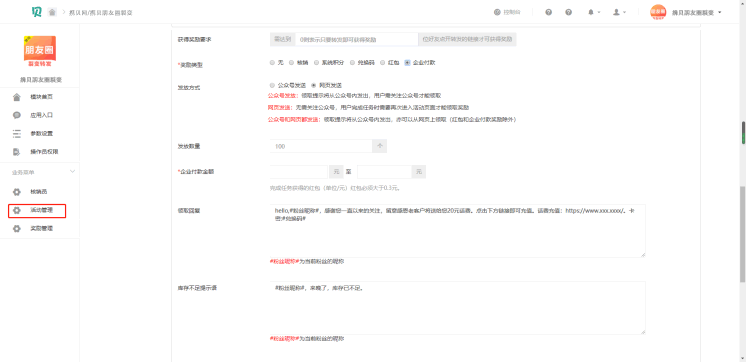Image resolution: width=746 pixels, height=362 pixels.
Task: Click the 获得奖励要求 field label
Action: pos(194,39)
